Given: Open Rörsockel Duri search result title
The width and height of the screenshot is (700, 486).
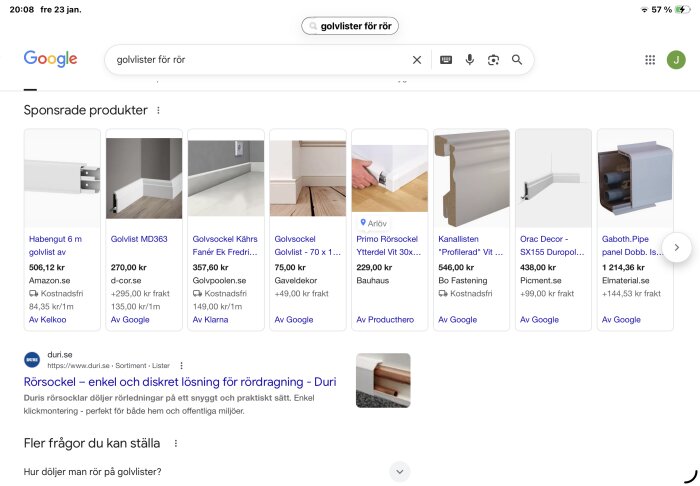Looking at the screenshot, I should point(180,382).
